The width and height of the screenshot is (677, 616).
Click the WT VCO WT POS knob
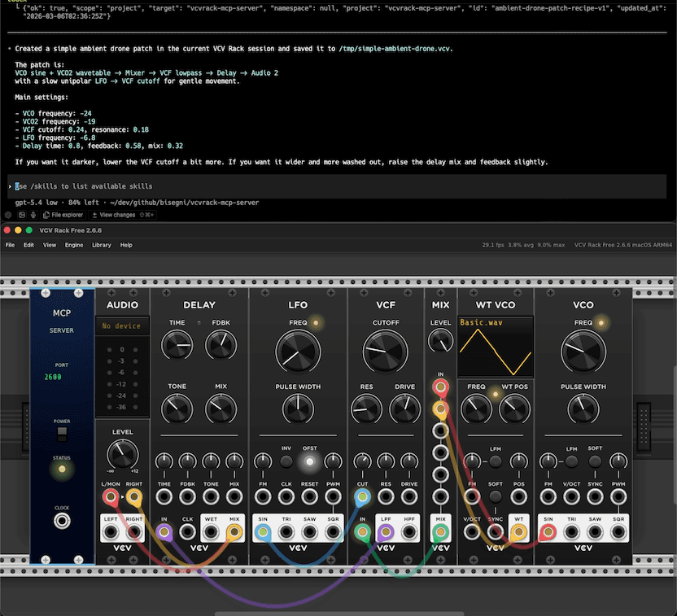pos(514,408)
